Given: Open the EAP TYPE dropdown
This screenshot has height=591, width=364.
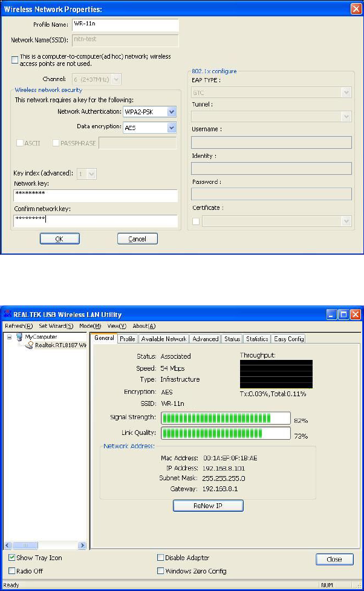Looking at the screenshot, I should click(346, 93).
